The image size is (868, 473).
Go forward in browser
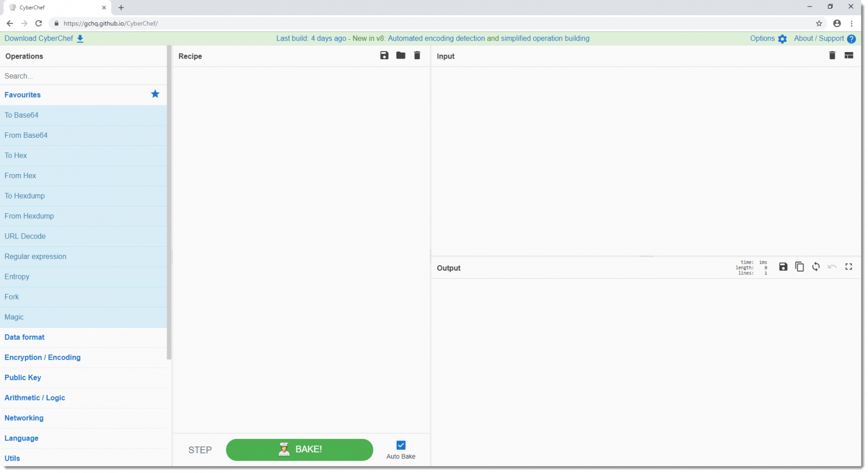click(24, 23)
